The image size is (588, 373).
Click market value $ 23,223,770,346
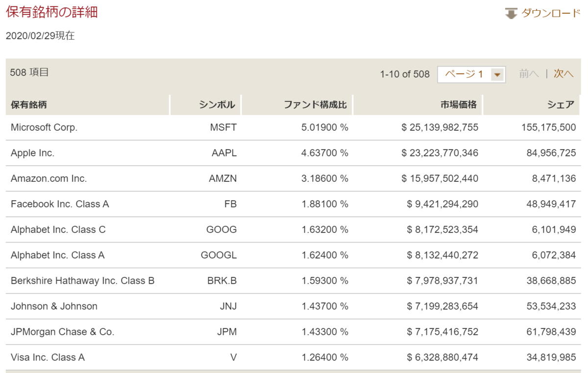tap(440, 153)
